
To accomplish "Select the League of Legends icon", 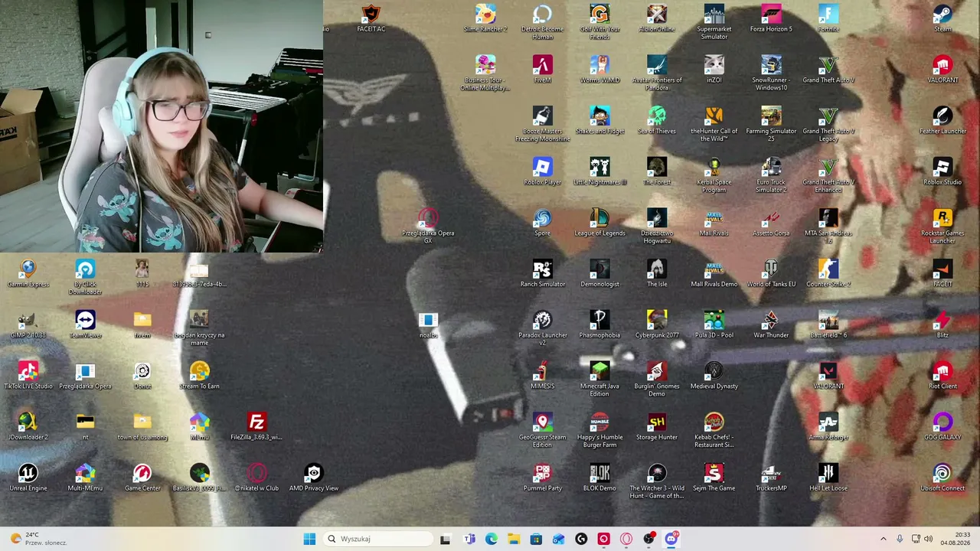I will (x=599, y=223).
